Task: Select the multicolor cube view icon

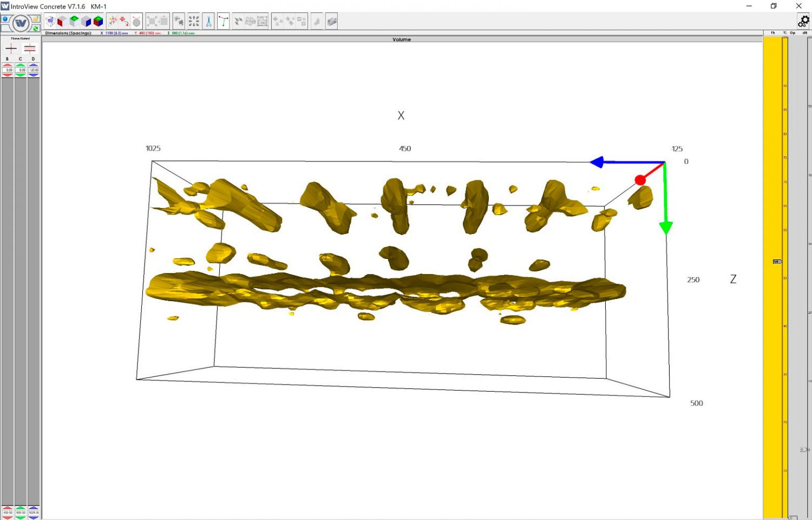Action: (98, 22)
